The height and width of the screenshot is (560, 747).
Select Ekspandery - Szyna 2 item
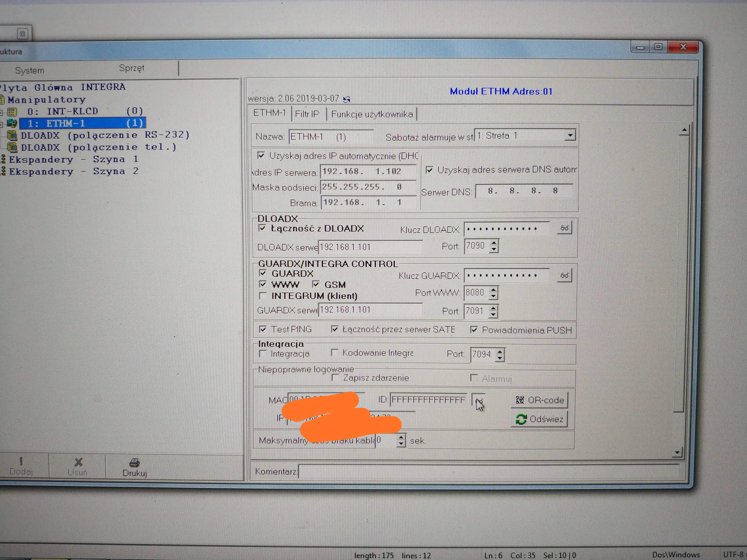[x=74, y=171]
